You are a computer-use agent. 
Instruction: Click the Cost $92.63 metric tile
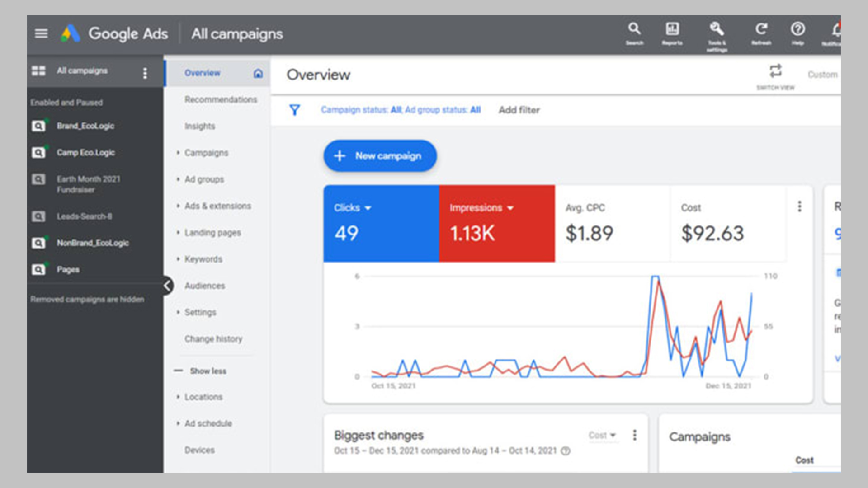click(728, 224)
